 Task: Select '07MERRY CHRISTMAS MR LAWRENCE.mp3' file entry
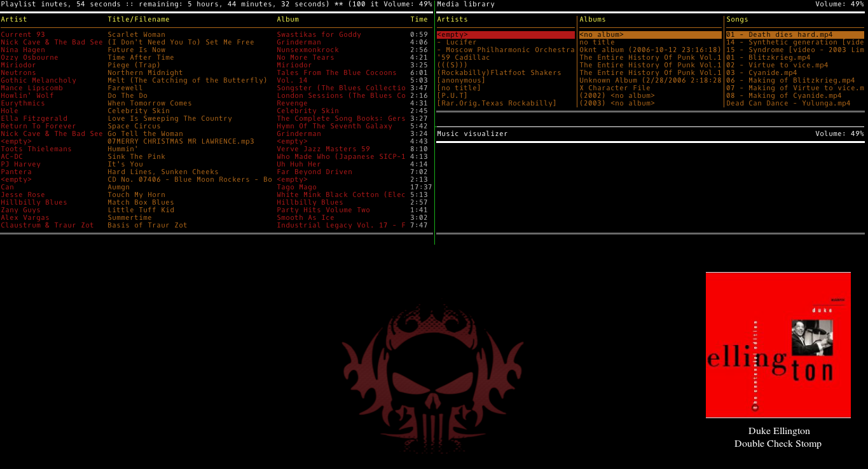pos(181,142)
